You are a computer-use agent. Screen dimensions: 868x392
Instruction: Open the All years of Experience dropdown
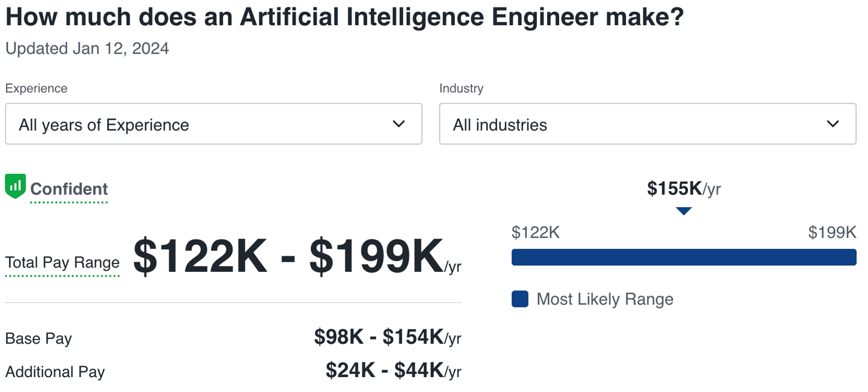213,124
